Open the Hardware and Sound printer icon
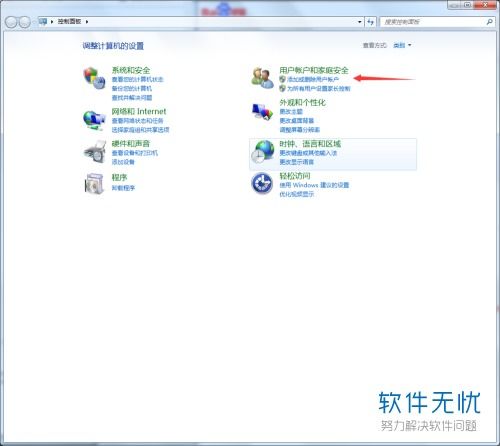The image size is (500, 446). 94,152
